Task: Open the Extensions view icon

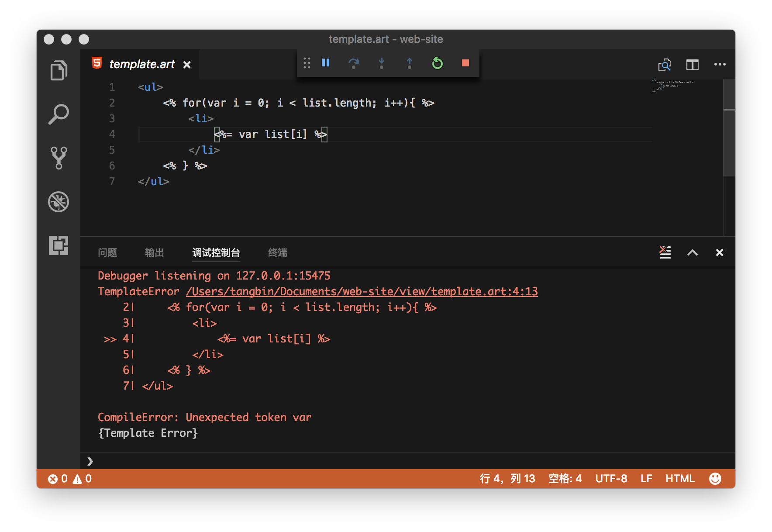Action: tap(59, 245)
